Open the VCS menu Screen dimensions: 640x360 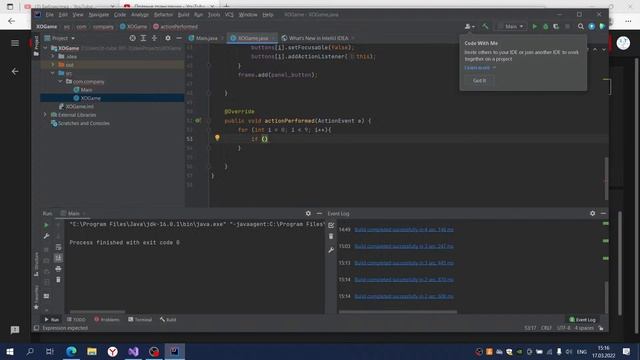click(229, 14)
